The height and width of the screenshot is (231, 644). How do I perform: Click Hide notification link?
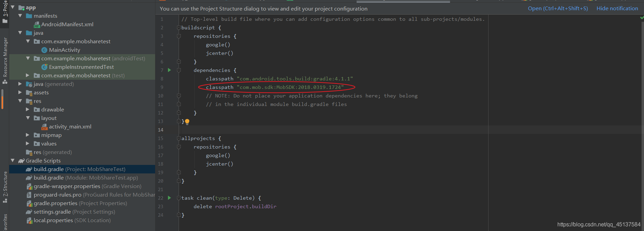pyautogui.click(x=617, y=9)
